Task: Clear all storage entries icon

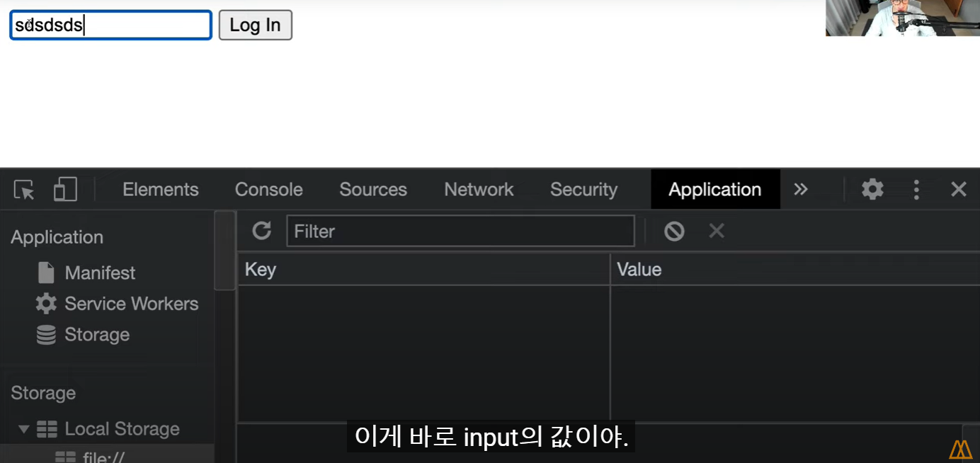Action: (674, 231)
